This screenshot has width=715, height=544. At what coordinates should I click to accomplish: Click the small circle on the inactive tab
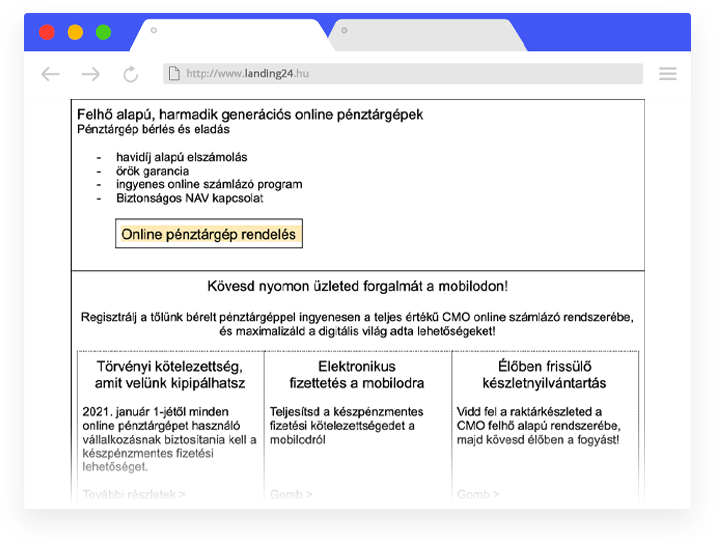coord(344,30)
